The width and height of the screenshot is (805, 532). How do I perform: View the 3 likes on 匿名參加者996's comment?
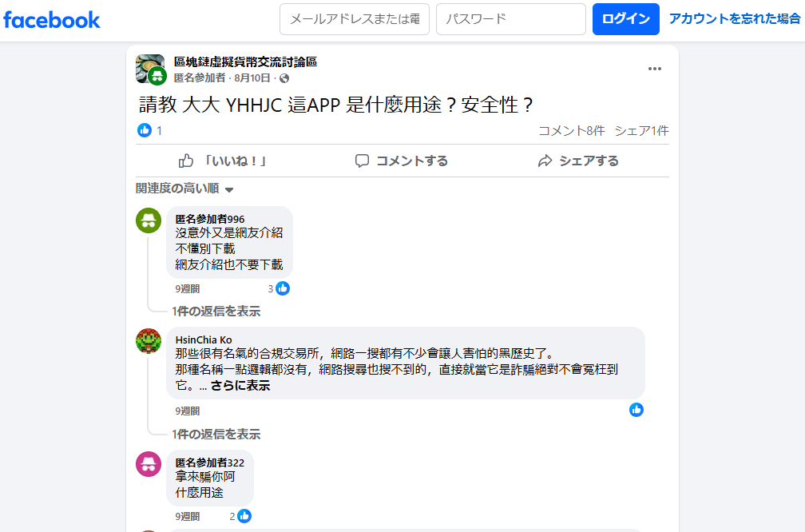click(279, 288)
